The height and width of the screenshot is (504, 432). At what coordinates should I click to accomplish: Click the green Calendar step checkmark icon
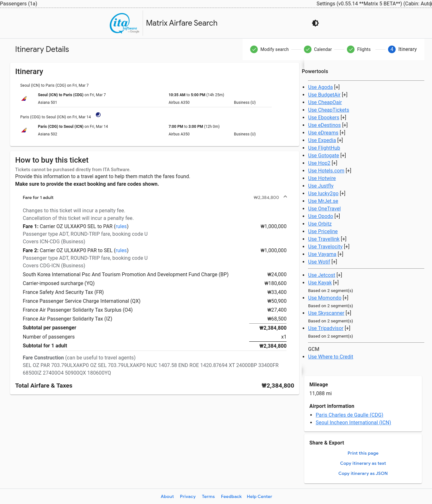[307, 49]
